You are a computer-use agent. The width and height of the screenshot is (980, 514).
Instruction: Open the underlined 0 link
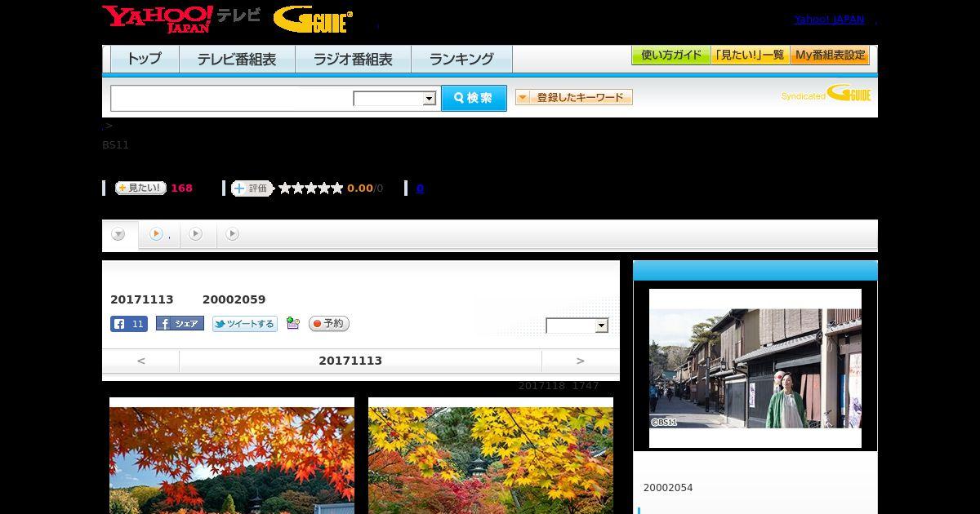[420, 188]
